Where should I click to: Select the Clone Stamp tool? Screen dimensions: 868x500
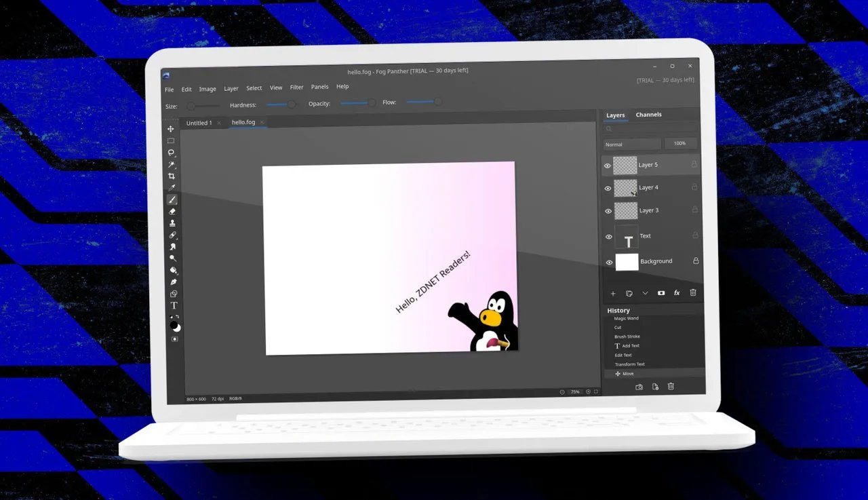point(172,223)
